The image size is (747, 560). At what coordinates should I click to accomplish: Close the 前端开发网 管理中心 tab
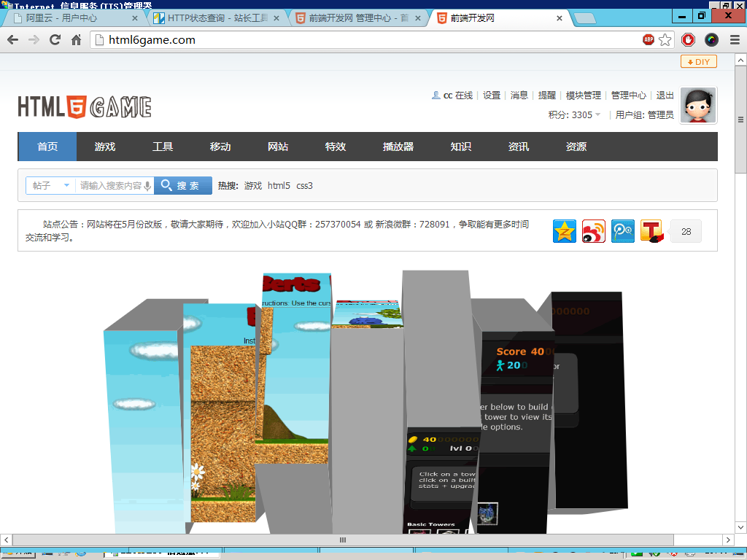click(418, 18)
